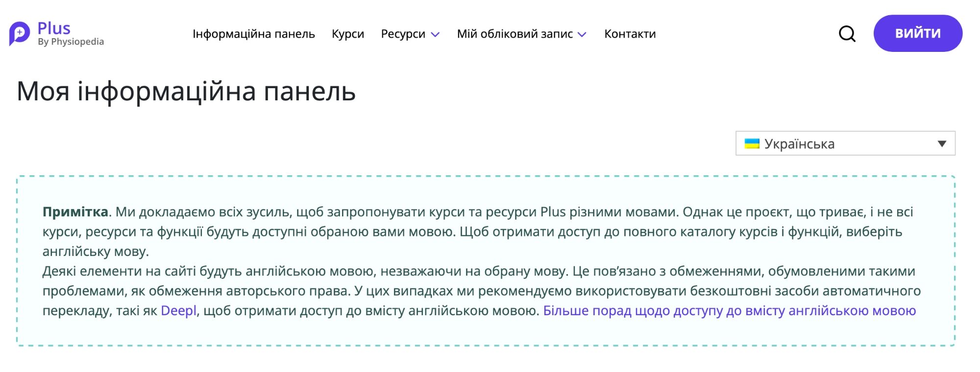
Task: Open the Більше порад щодо доступу link
Action: coord(729,311)
